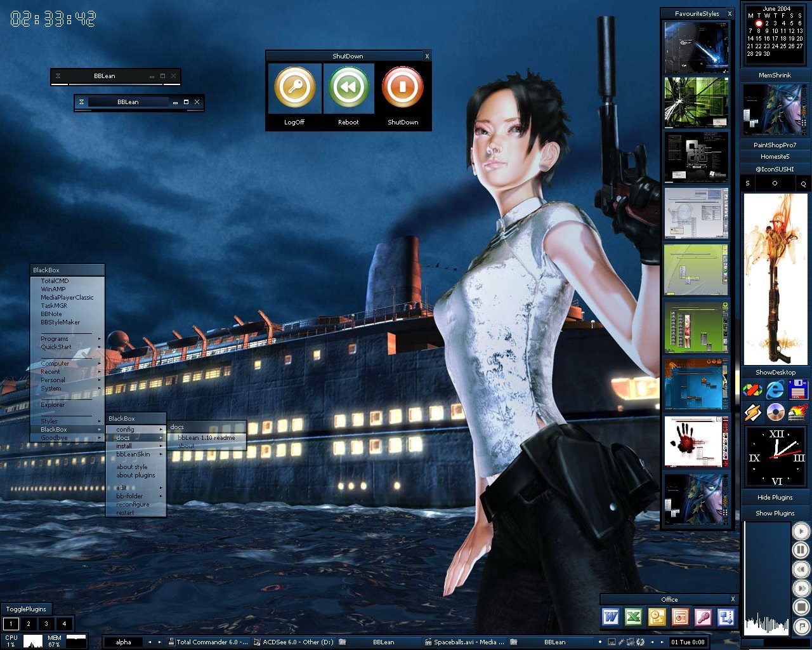Open the floppy disk Total Commander icon
Image resolution: width=812 pixels, height=650 pixels.
click(x=798, y=389)
